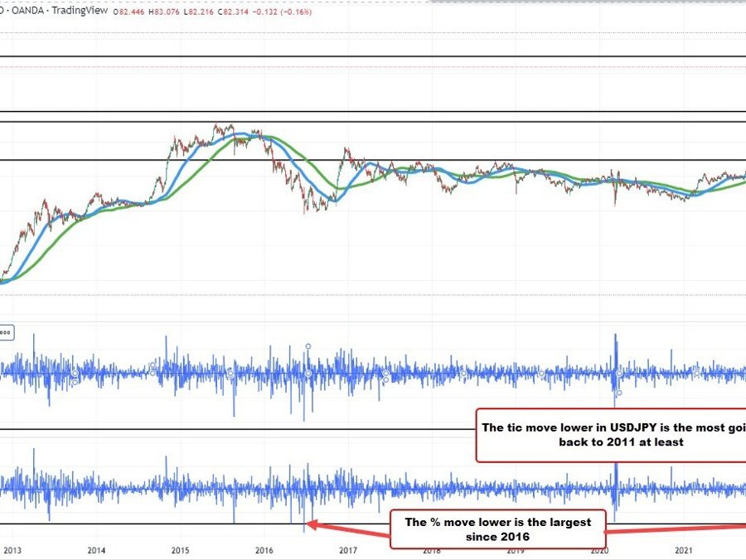
Task: Click the red arrowhead pointing at 2016 spike
Action: coord(312,524)
